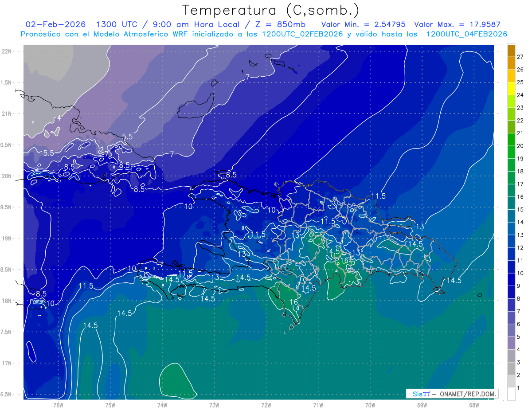
Task: Select the gray legend swatch between 2 and 3
Action: tap(512, 368)
